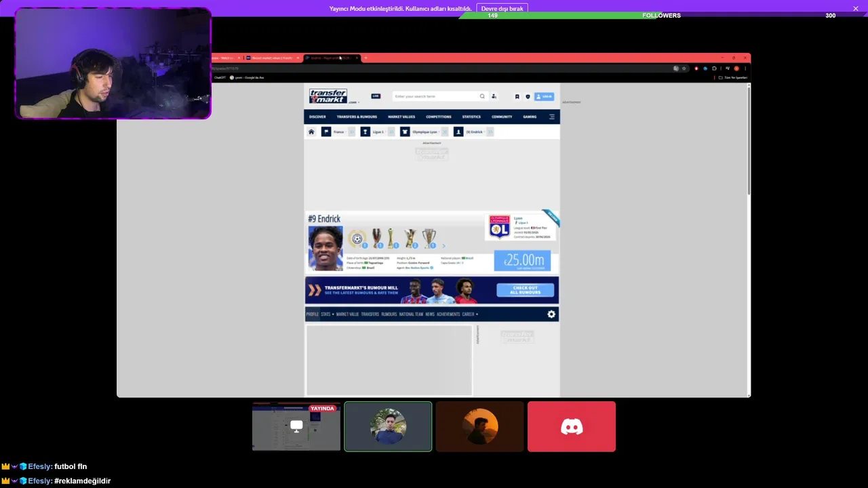The width and height of the screenshot is (868, 488).
Task: Switch to Record market values browser tab
Action: click(272, 58)
